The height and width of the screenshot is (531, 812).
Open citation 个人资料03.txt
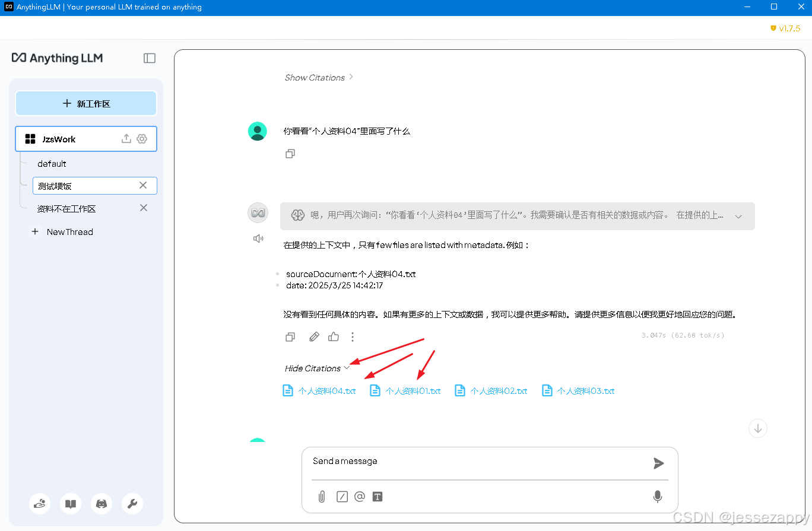click(x=578, y=391)
